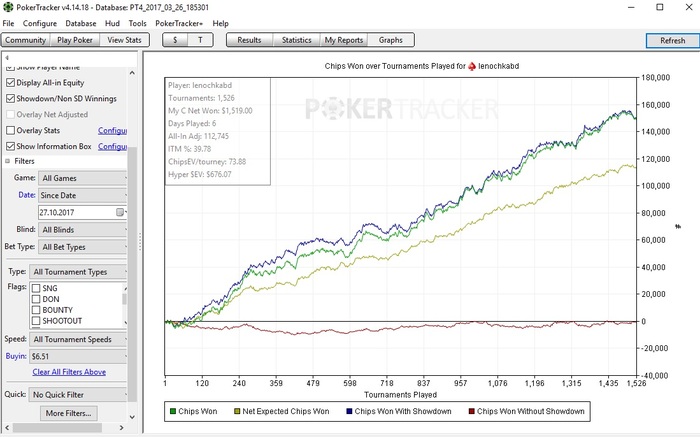Open the Bet Type dropdown
The image size is (700, 437).
tap(83, 247)
